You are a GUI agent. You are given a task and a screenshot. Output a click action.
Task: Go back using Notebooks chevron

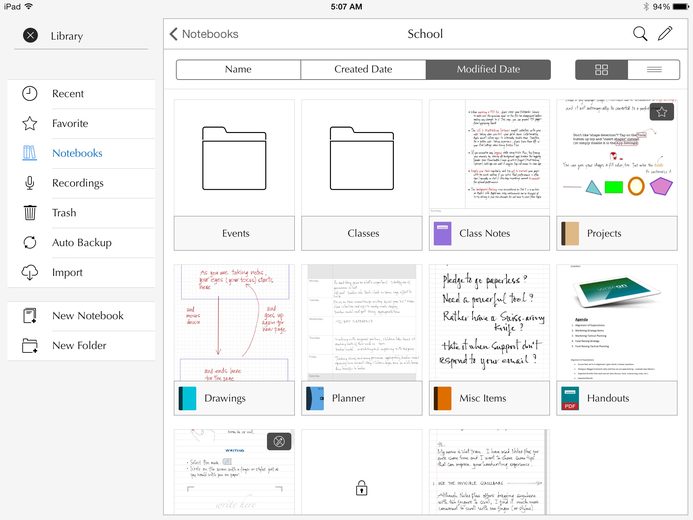tap(174, 34)
